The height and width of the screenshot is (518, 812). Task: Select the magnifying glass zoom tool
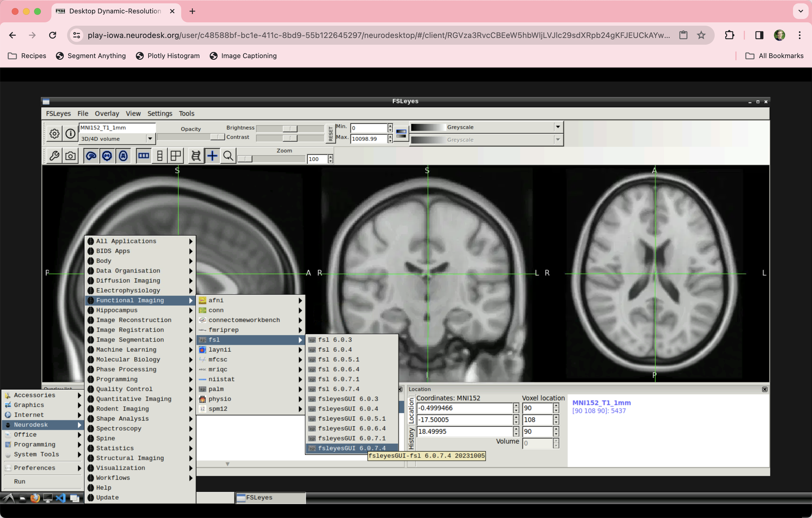click(x=228, y=156)
